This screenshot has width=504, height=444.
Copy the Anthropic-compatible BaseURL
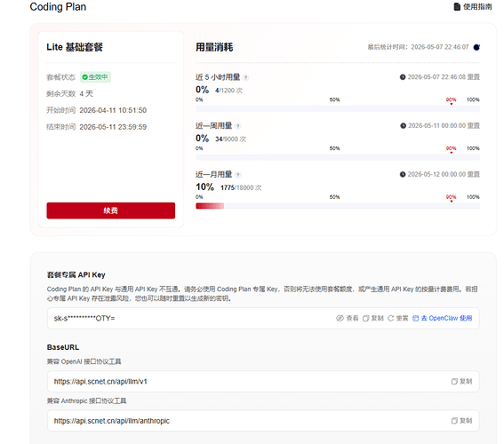coord(461,421)
